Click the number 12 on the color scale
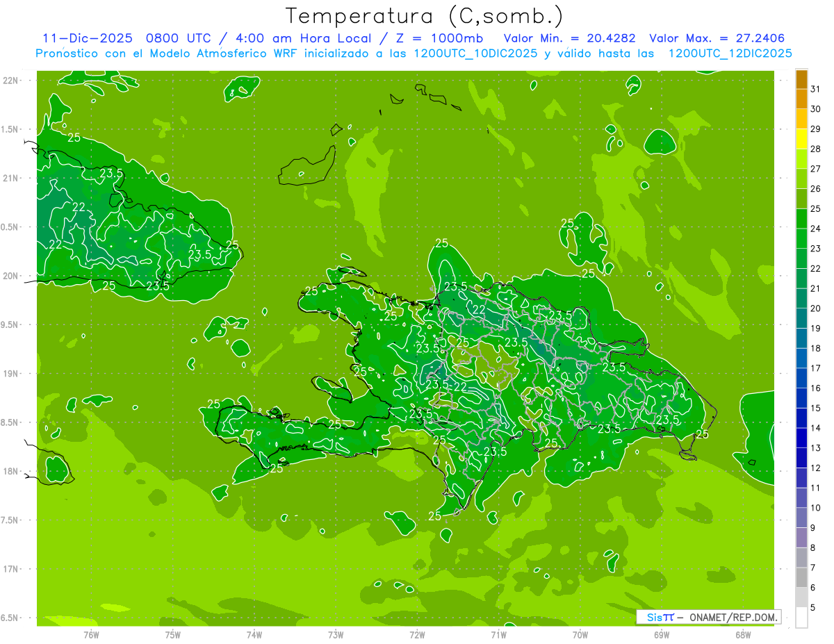The image size is (834, 644). point(816,468)
